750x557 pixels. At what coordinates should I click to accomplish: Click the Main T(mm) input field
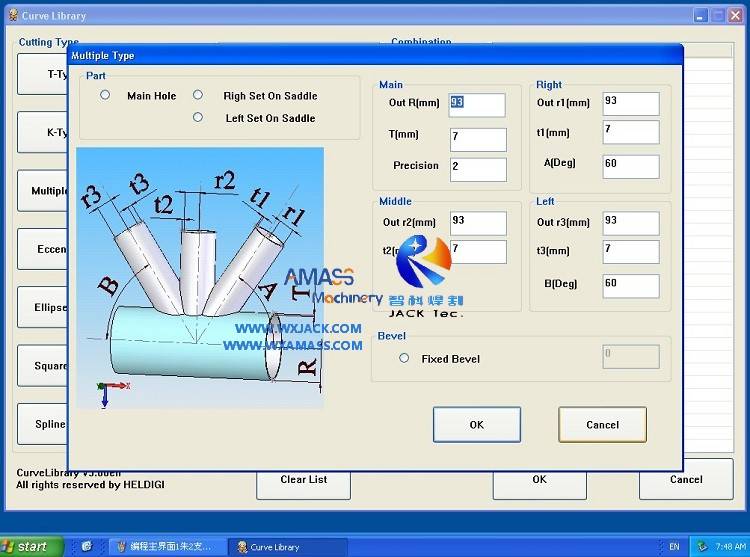click(x=478, y=140)
